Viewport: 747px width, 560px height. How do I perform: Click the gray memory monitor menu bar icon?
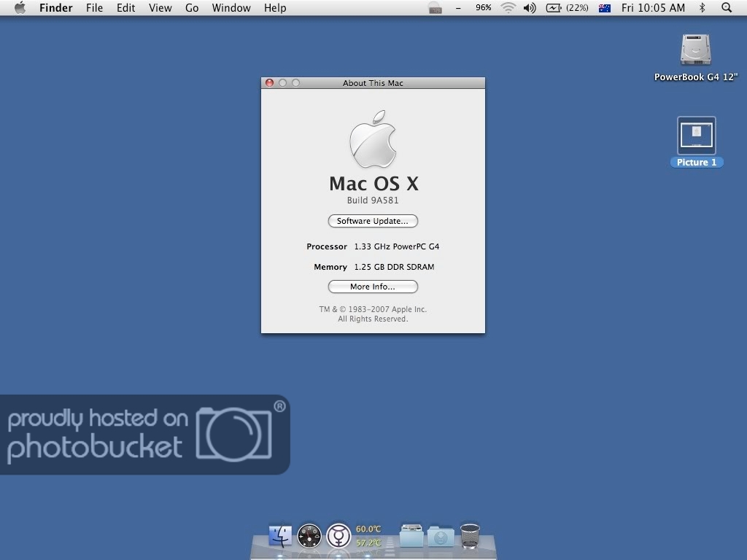click(435, 7)
